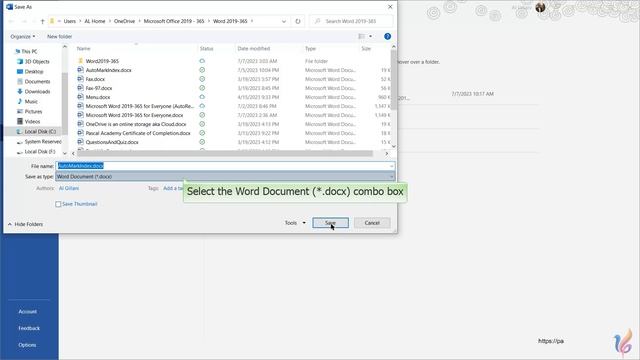The image size is (640, 360).
Task: Click the file list vertical scrollbar
Action: pos(393,80)
